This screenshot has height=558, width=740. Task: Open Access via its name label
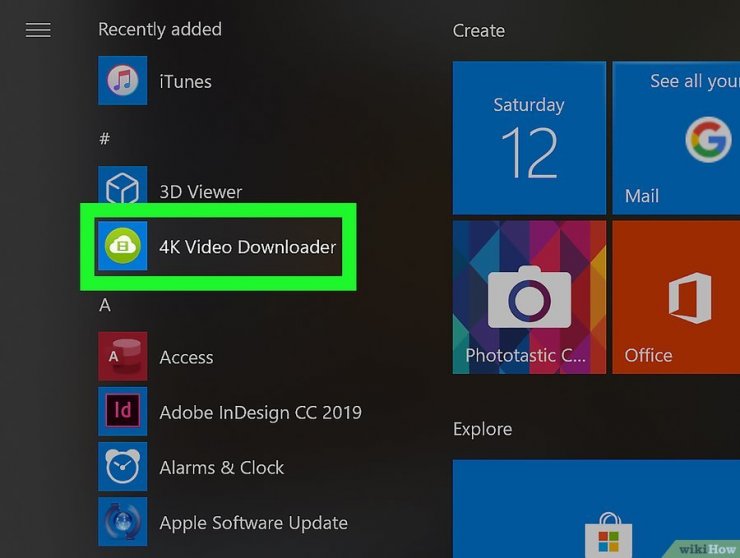tap(186, 357)
